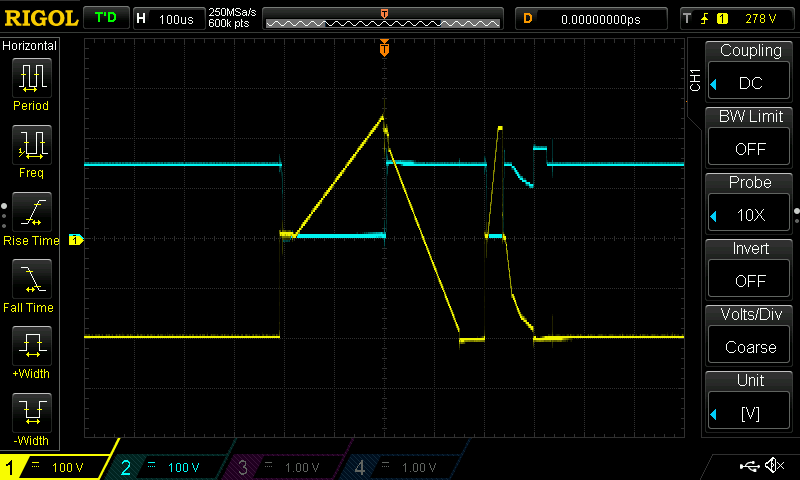Click the 600k pts memory depth readout

[229, 24]
